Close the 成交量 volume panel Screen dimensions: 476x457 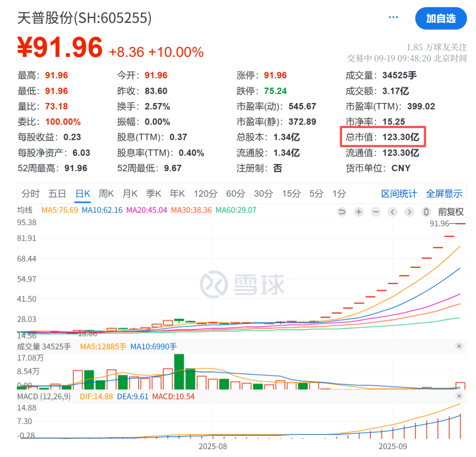[459, 346]
